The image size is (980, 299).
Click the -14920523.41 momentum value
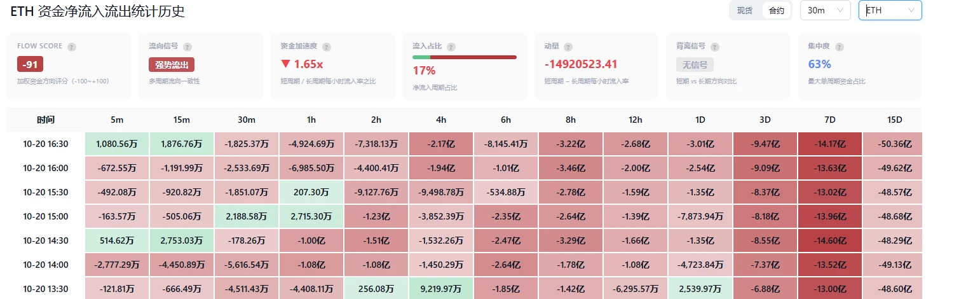click(581, 64)
